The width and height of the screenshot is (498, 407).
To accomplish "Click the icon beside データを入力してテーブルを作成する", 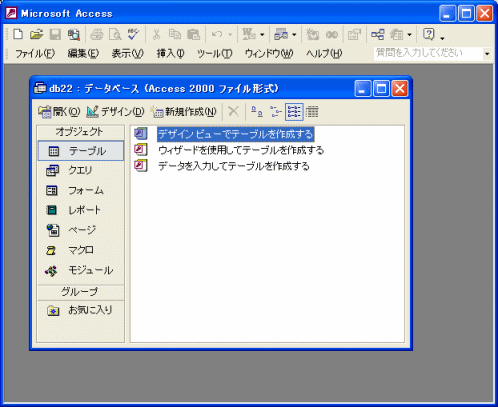I will 141,166.
